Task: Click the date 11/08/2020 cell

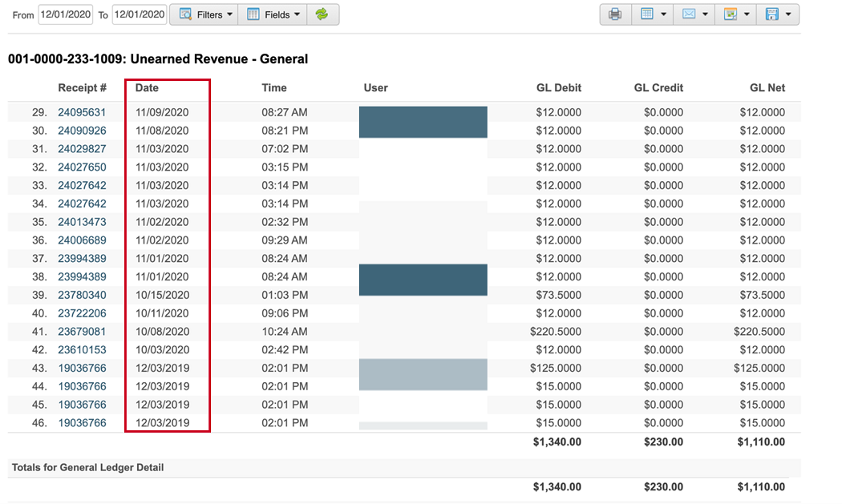Action: (162, 131)
